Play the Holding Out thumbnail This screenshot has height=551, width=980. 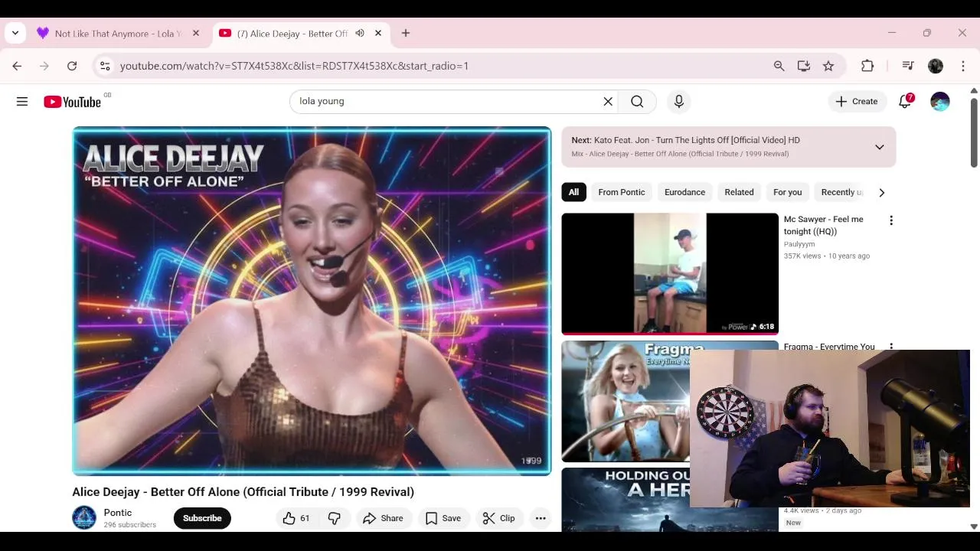[626, 500]
